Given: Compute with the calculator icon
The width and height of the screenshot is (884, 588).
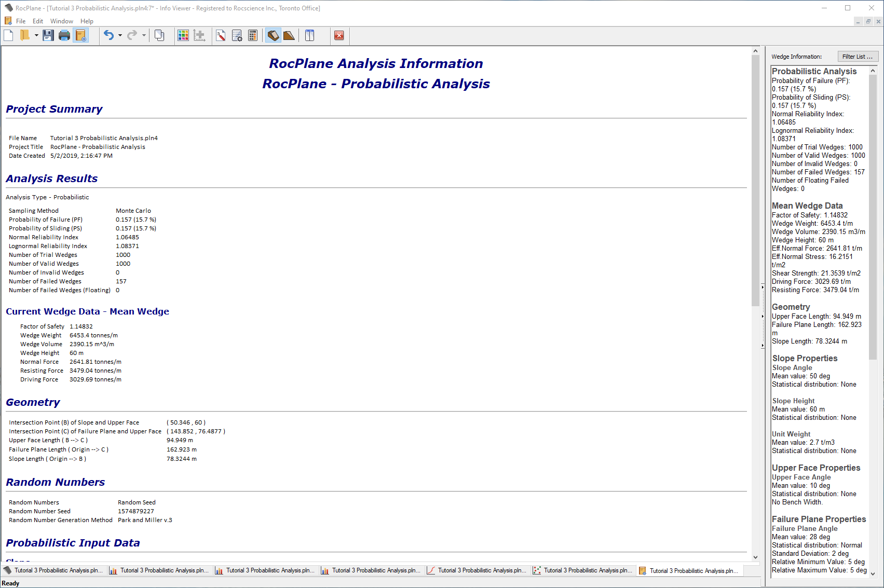Looking at the screenshot, I should pyautogui.click(x=253, y=35).
